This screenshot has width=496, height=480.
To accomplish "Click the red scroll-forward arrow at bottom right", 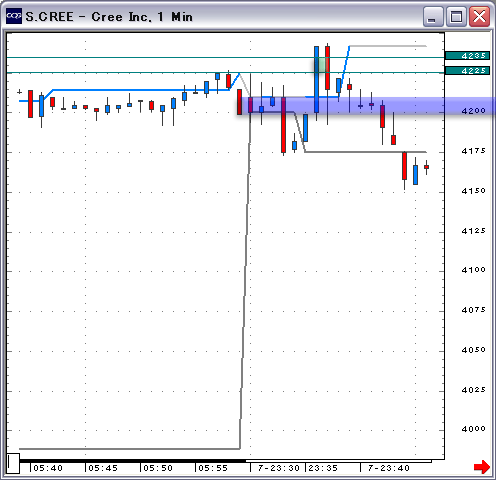I will coord(482,467).
